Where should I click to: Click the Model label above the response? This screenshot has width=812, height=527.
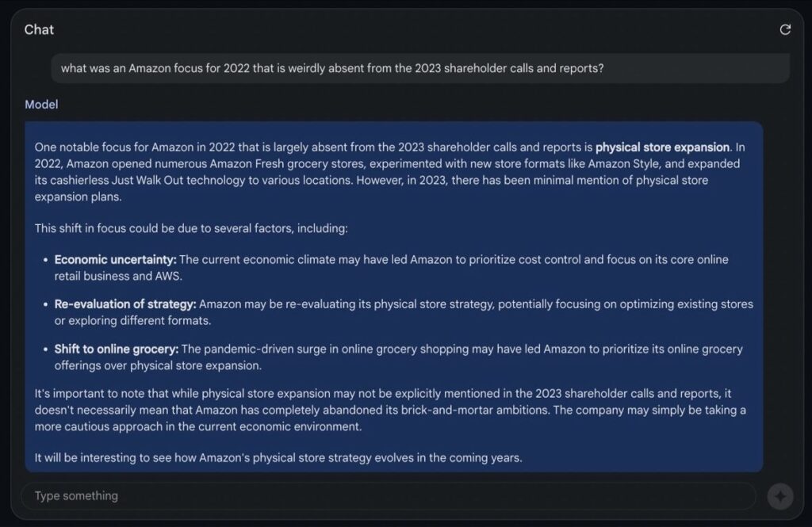41,105
